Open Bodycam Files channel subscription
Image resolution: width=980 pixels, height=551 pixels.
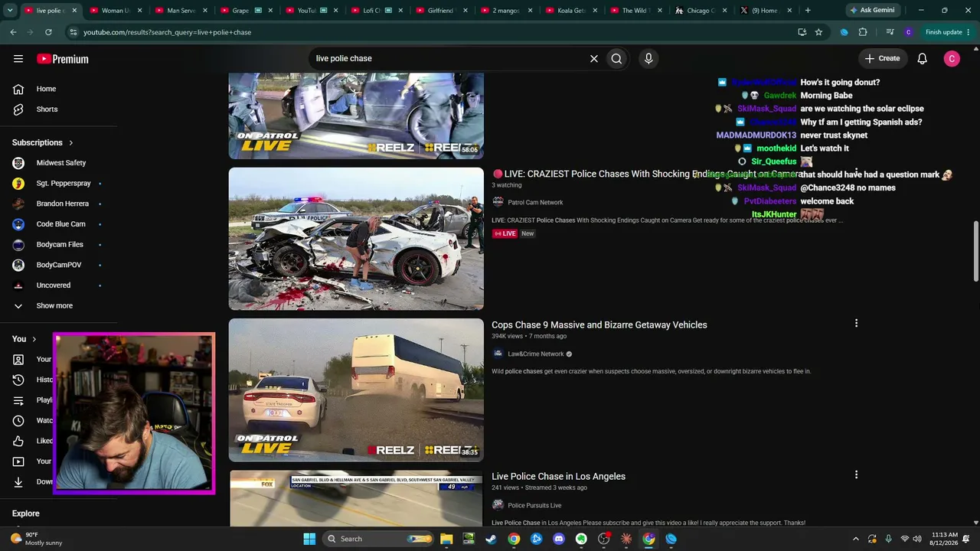(x=58, y=244)
